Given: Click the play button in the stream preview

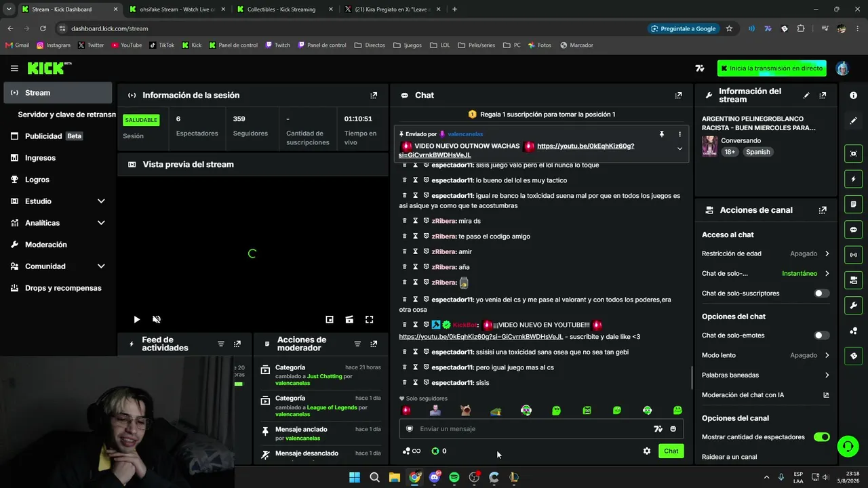Looking at the screenshot, I should 136,319.
